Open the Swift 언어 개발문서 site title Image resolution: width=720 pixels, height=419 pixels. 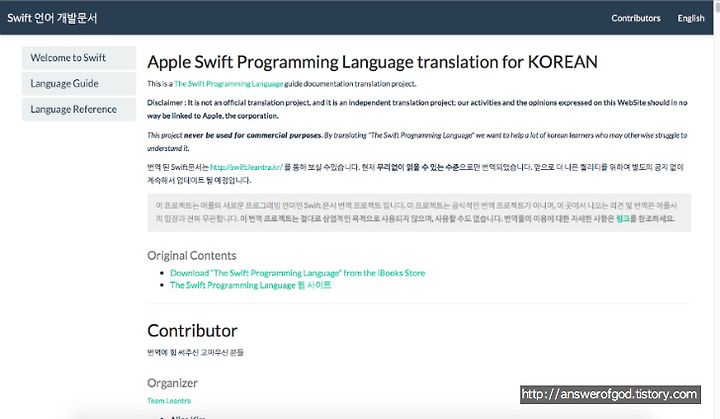coord(52,18)
